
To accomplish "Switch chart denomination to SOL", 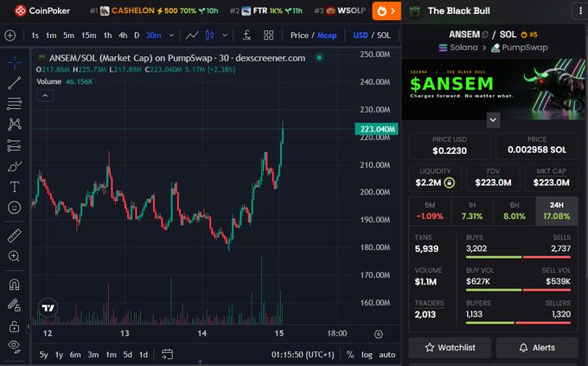I will [x=384, y=35].
